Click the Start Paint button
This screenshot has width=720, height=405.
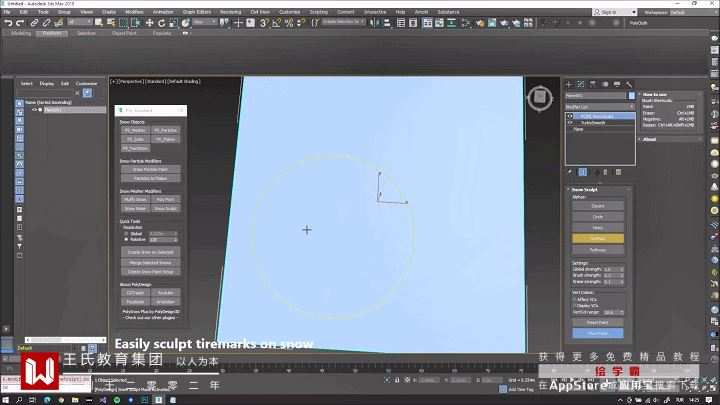click(598, 333)
